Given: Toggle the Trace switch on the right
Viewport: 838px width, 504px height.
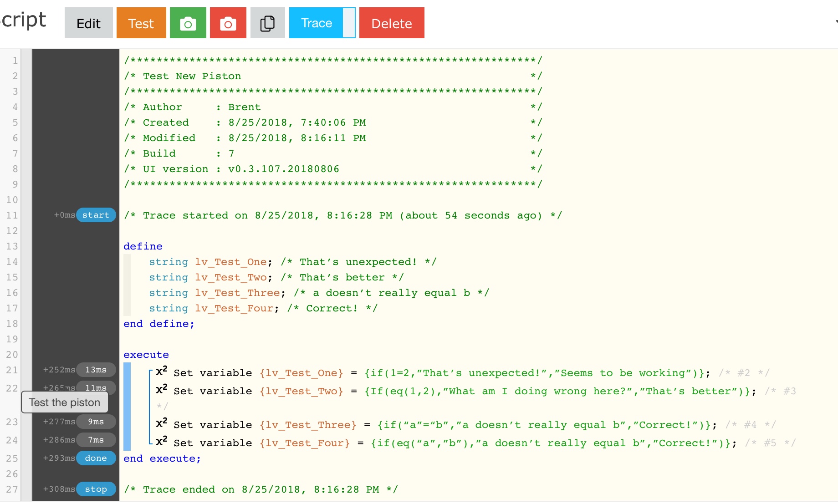Looking at the screenshot, I should click(x=349, y=23).
